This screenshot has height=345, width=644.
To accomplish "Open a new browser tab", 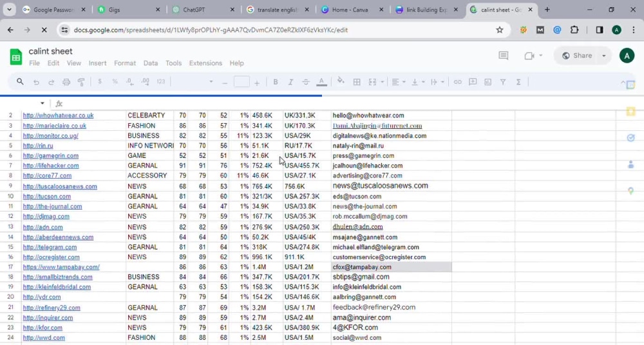I will (547, 10).
